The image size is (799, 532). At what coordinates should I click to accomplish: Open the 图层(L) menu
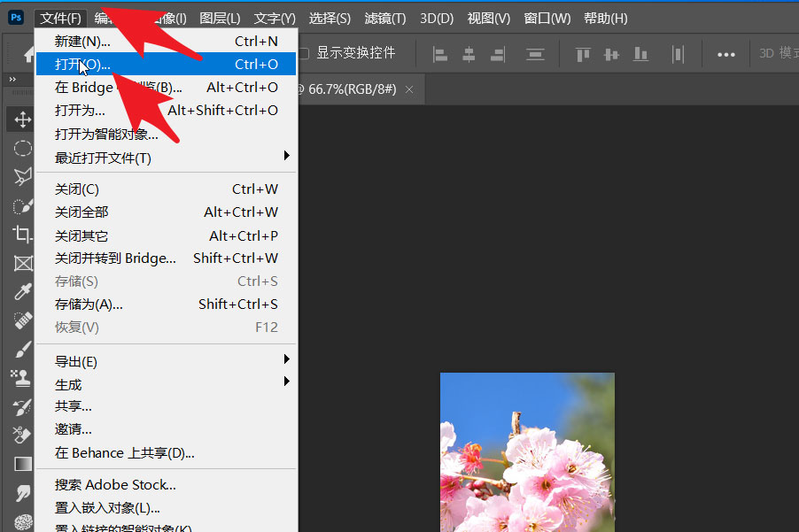coord(220,19)
